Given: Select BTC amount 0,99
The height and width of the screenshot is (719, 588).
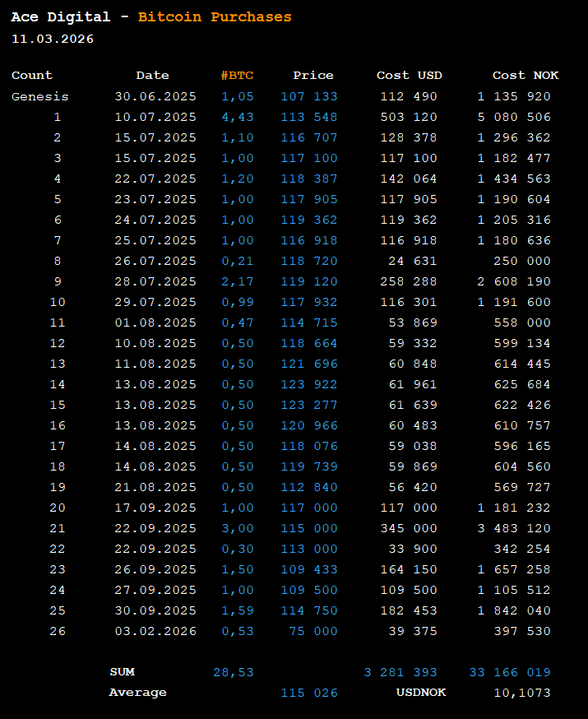Looking at the screenshot, I should click(x=238, y=302).
